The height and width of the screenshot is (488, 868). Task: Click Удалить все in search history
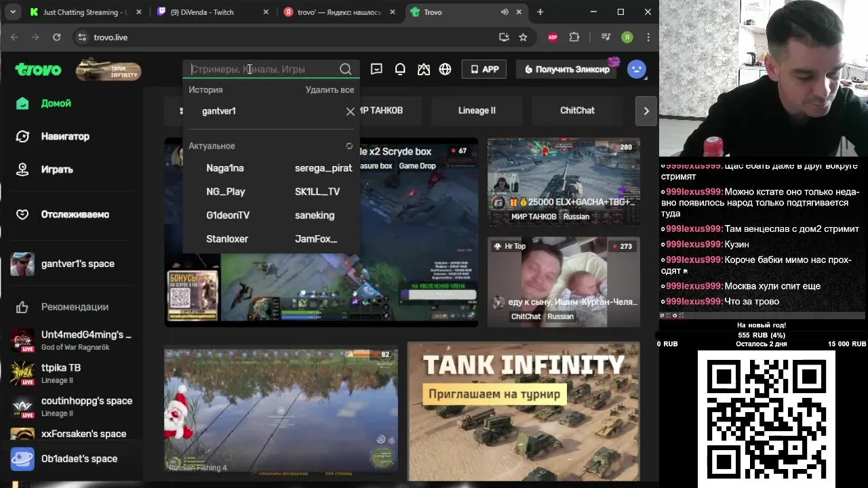click(330, 89)
